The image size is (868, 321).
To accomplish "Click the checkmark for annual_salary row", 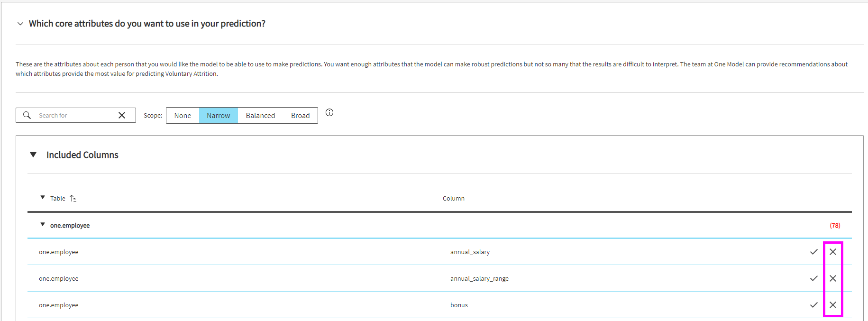I will click(814, 252).
